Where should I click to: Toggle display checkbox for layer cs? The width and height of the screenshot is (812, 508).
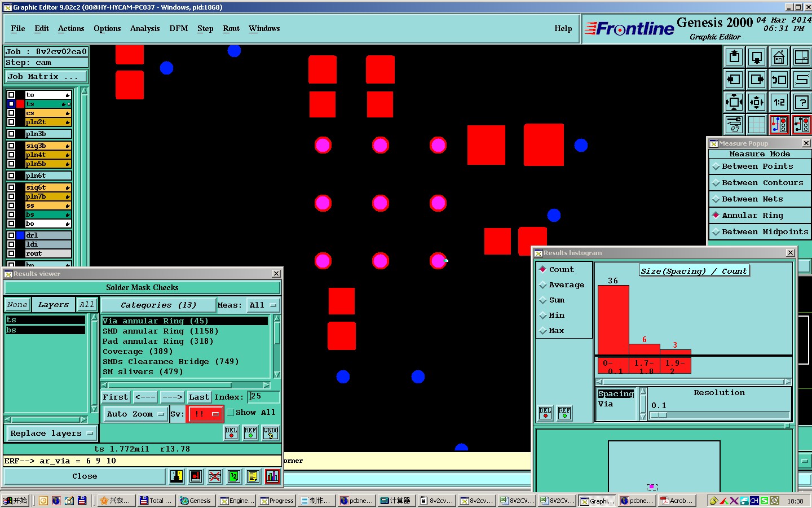[11, 113]
